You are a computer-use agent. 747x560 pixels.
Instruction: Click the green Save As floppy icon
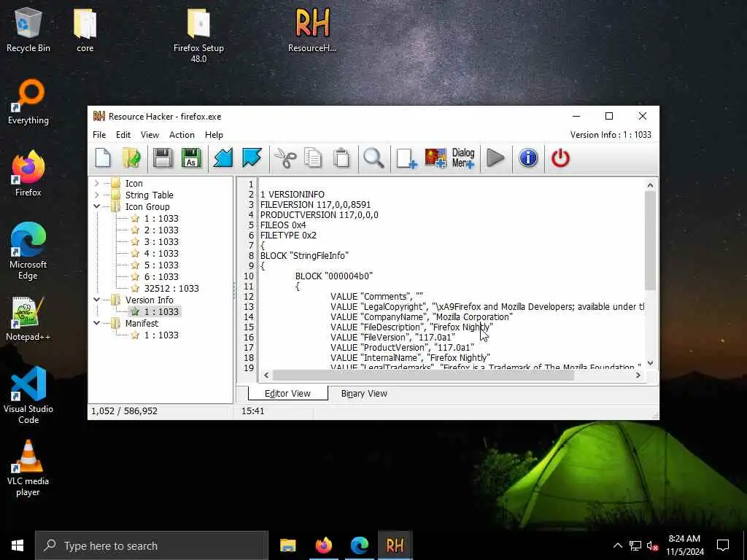tap(191, 158)
